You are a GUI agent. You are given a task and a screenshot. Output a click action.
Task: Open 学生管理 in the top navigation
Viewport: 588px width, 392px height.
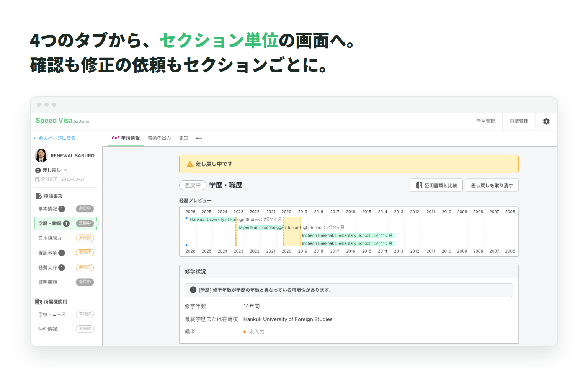tap(485, 121)
